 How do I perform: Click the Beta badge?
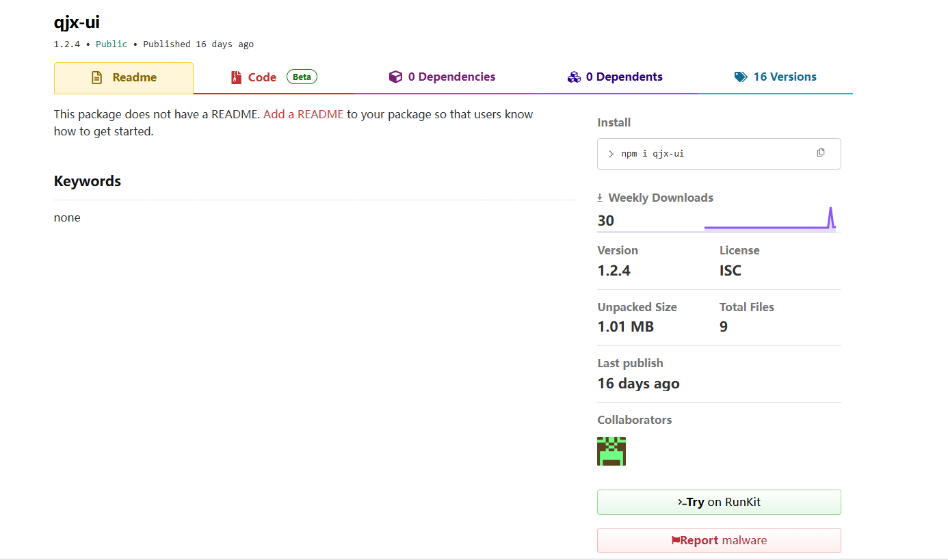(x=302, y=77)
